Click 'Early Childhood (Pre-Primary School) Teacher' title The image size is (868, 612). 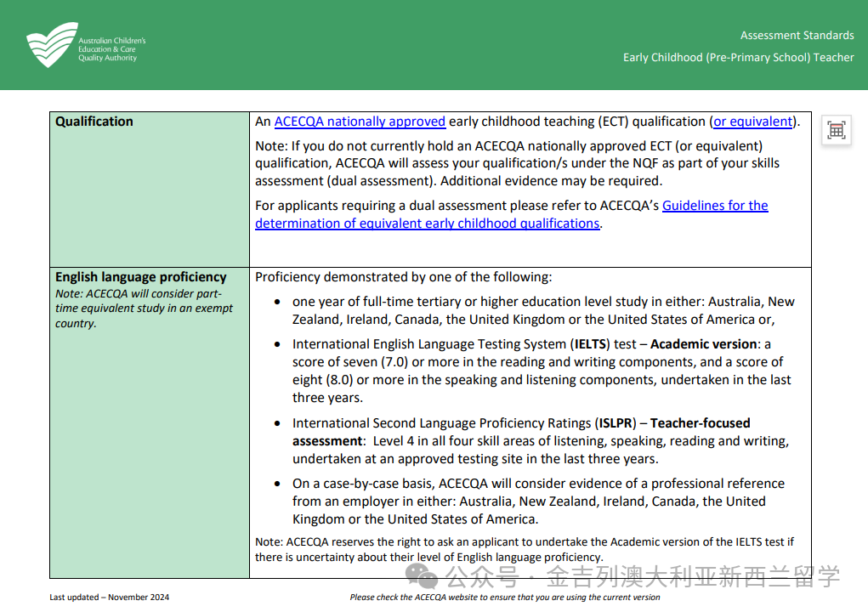pyautogui.click(x=739, y=58)
